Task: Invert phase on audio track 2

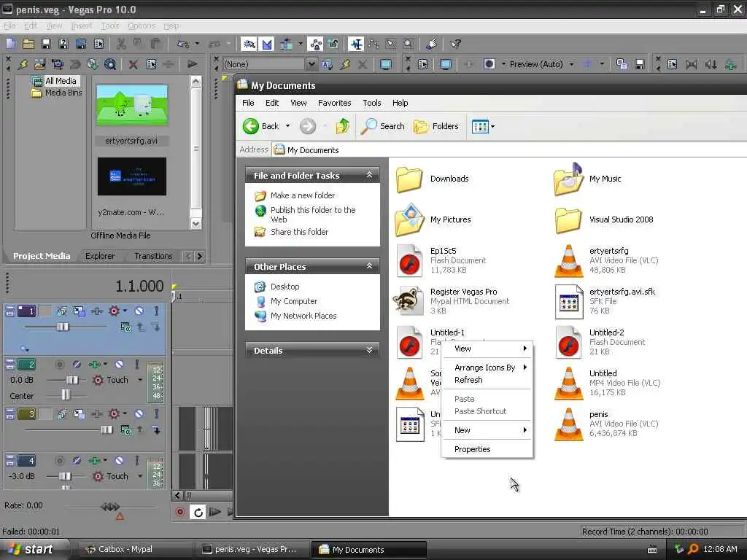Action: point(77,365)
